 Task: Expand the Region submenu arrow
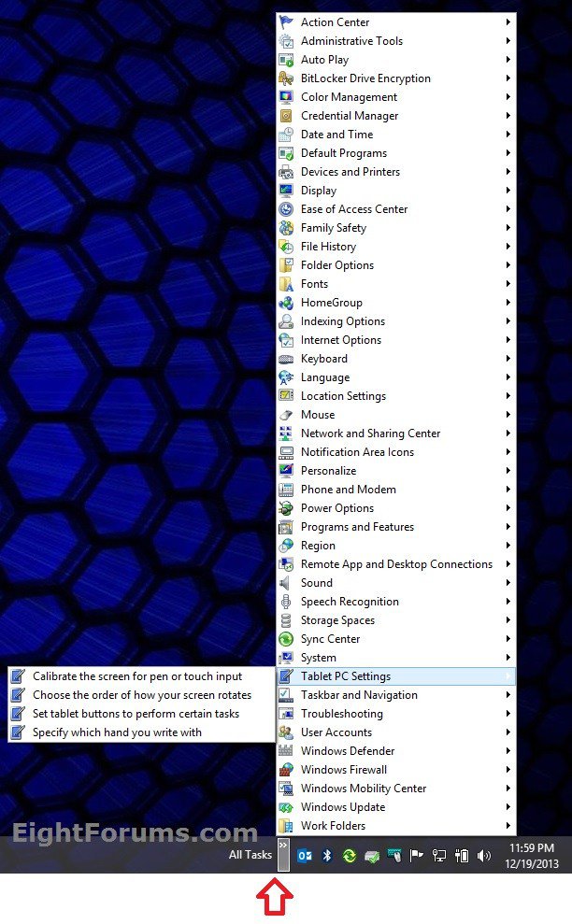click(x=508, y=546)
